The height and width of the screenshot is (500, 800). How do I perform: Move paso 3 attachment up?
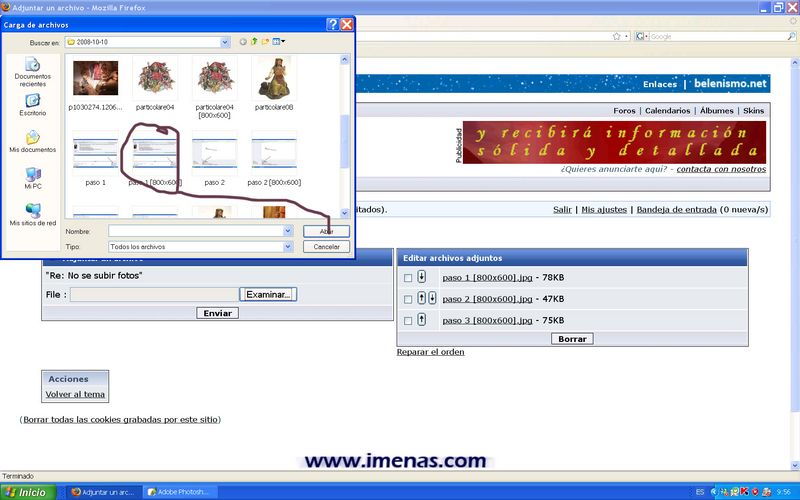(x=422, y=320)
